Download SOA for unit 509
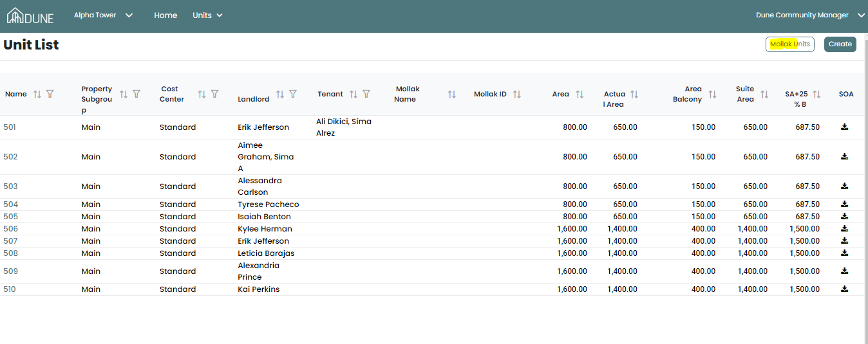Viewport: 868px width, 344px height. click(845, 271)
